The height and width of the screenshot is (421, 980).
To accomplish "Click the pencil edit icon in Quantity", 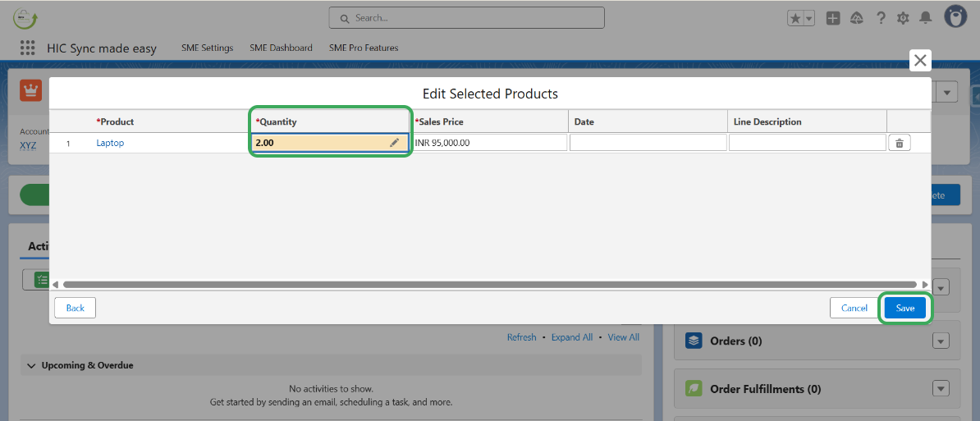I will click(x=394, y=143).
